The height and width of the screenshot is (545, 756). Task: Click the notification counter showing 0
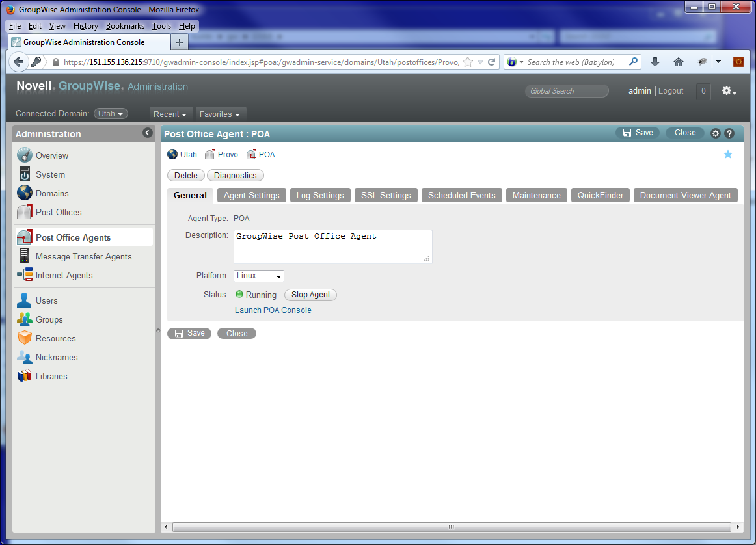[x=703, y=90]
